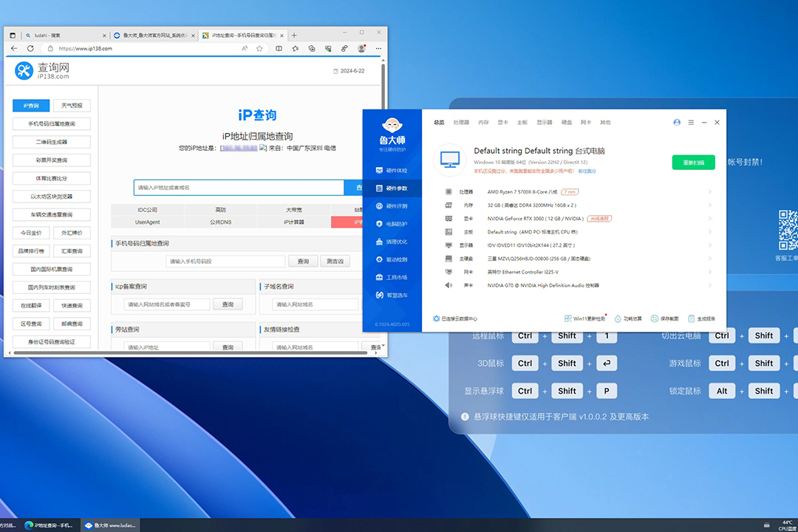This screenshot has width=798, height=532.
Task: Open 硬件评测 in the 鲁大师 sidebar
Action: (392, 206)
